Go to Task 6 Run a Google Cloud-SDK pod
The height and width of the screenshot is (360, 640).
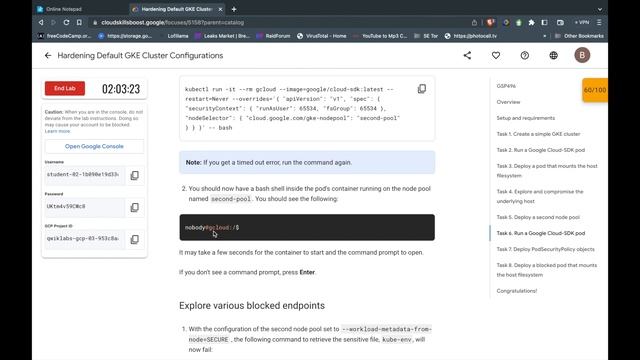(x=541, y=233)
